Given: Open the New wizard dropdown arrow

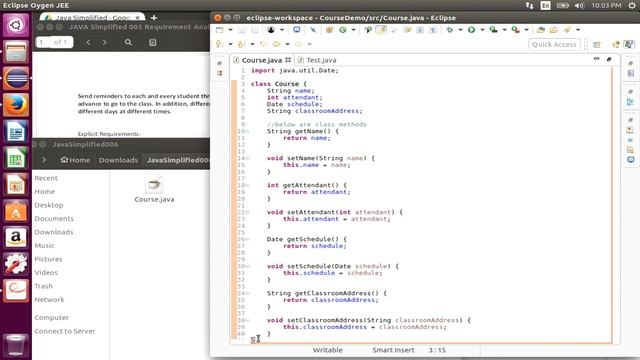Looking at the screenshot, I should tap(230, 30).
